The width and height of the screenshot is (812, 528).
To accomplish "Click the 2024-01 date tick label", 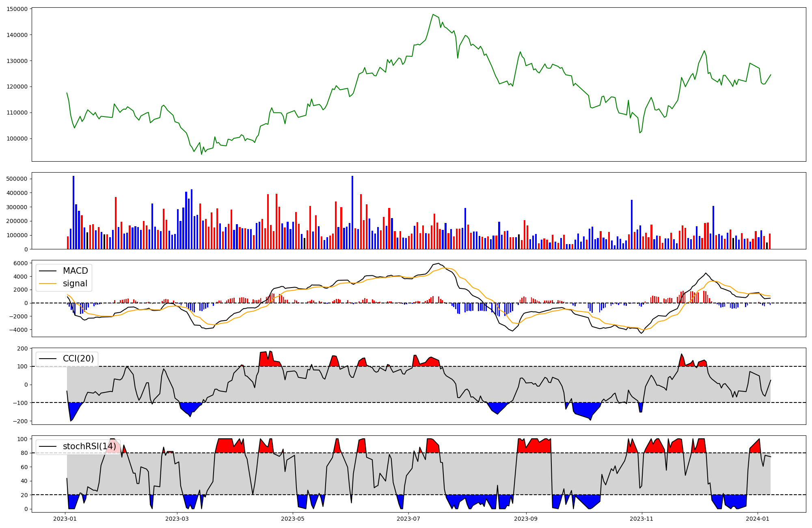I will tap(758, 519).
